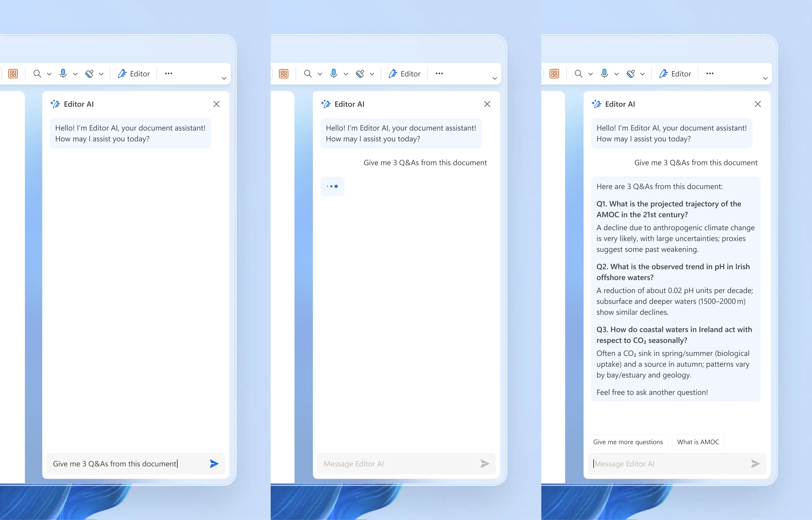Viewport: 812px width, 520px height.
Task: Click the orange grid icon above the typing-indicator pane
Action: [283, 74]
